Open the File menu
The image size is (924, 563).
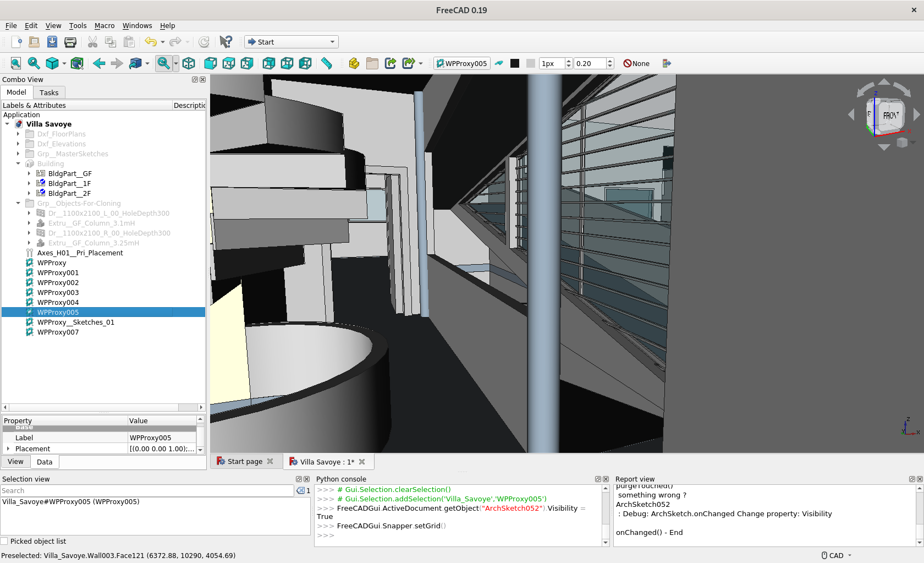coord(11,25)
